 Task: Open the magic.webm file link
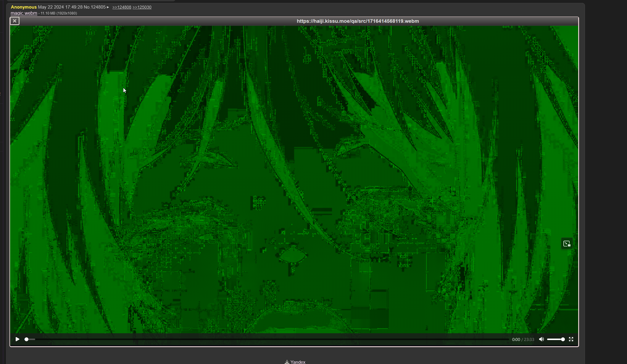click(x=24, y=13)
